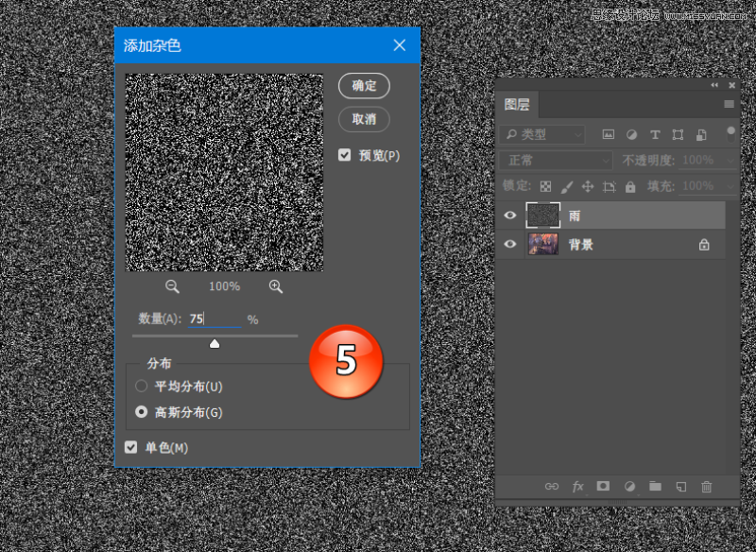Viewport: 756px width, 552px height.
Task: Click the 取消 Cancel button
Action: point(364,120)
